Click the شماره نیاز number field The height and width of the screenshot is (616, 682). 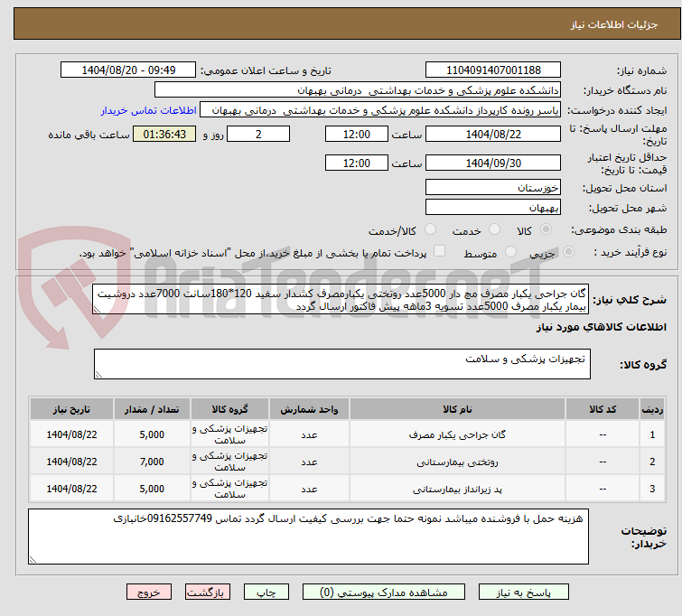coord(493,70)
